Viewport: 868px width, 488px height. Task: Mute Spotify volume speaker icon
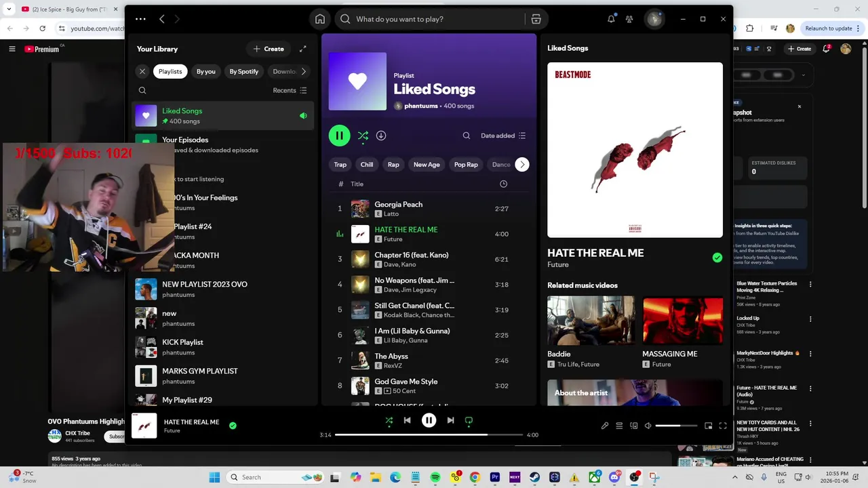(648, 426)
